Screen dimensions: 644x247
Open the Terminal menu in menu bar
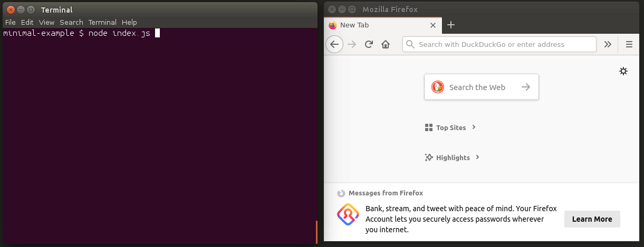click(102, 22)
